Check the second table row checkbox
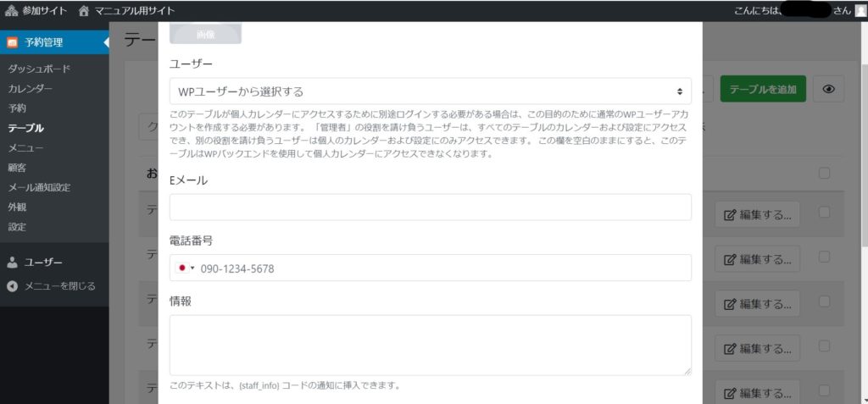 point(824,257)
